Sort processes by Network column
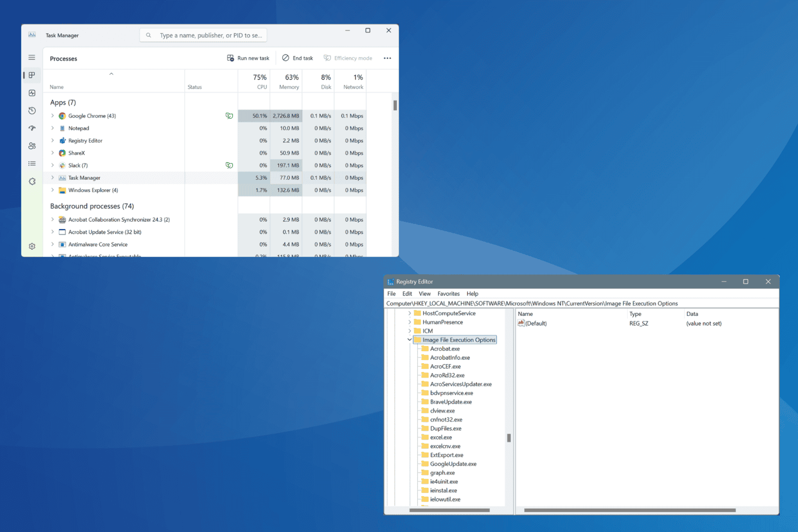Image resolution: width=798 pixels, height=532 pixels. coord(351,82)
